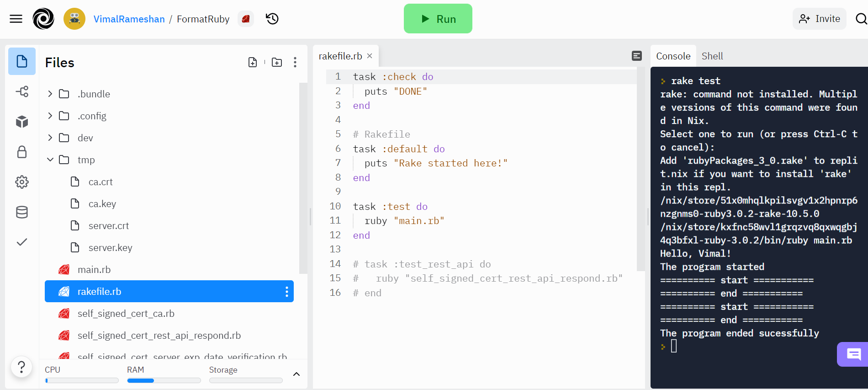The height and width of the screenshot is (390, 868).
Task: Open the Unit tests checkmark icon
Action: click(x=22, y=242)
